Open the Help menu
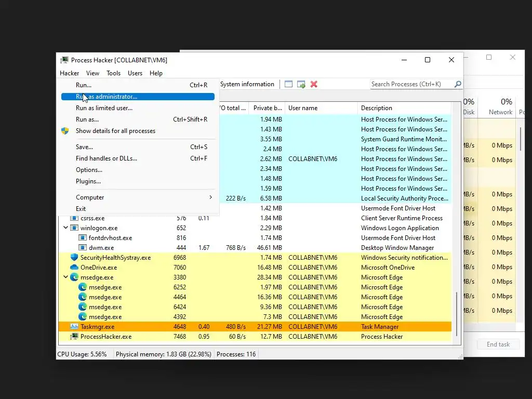The image size is (532, 399). pyautogui.click(x=156, y=73)
